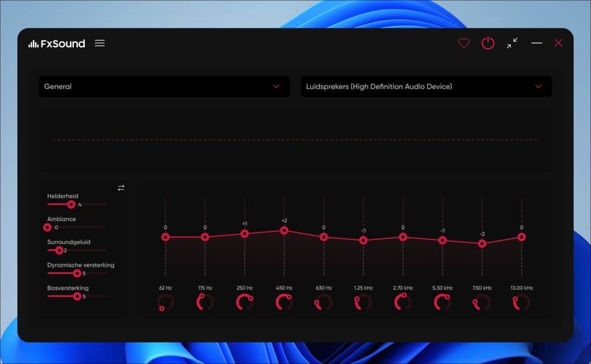Click the 115 Hz frequency knob
Screen dimensions: 591x364
click(205, 302)
